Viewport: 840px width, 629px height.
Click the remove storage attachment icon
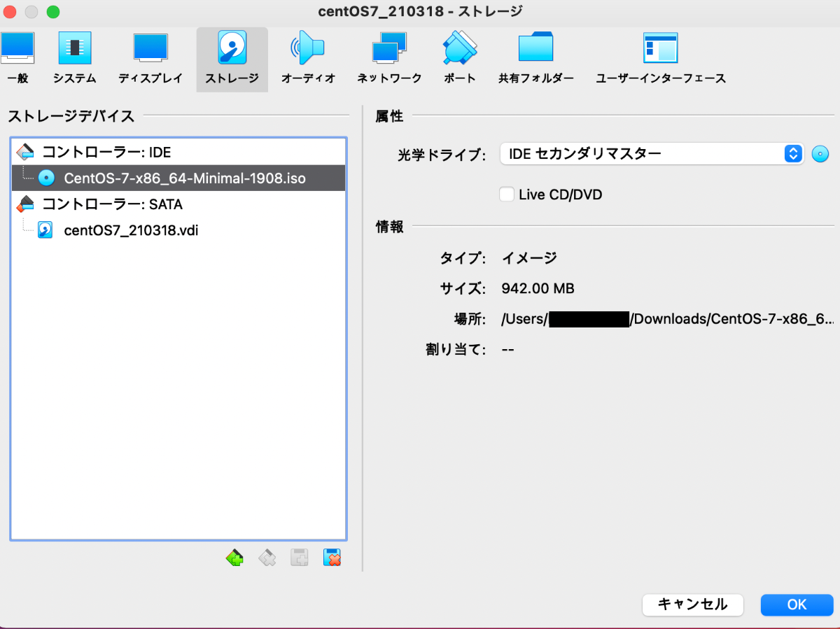click(x=332, y=558)
